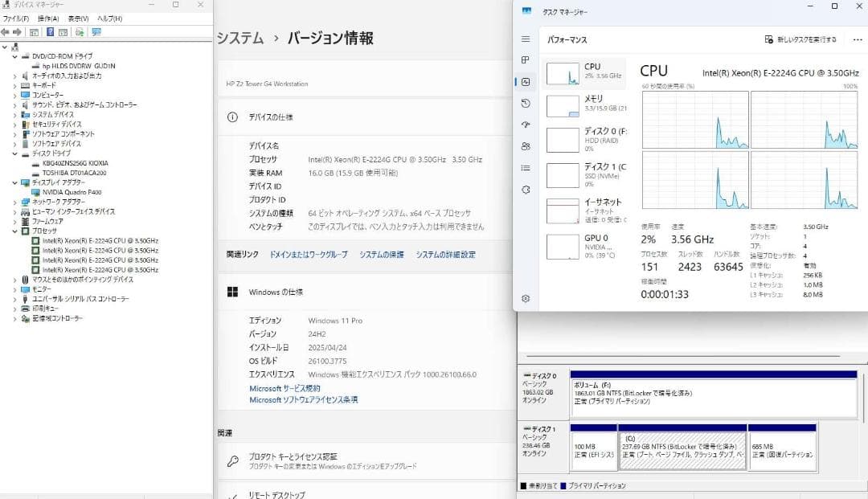868x499 pixels.
Task: Open Task Manager settings gear
Action: click(x=524, y=297)
